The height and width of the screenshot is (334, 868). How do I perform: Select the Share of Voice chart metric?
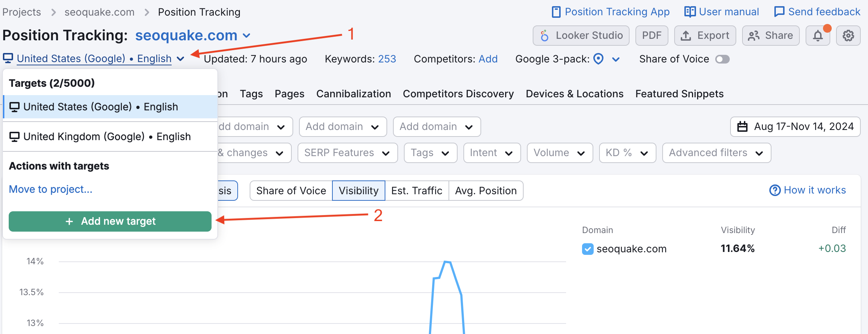click(x=291, y=191)
